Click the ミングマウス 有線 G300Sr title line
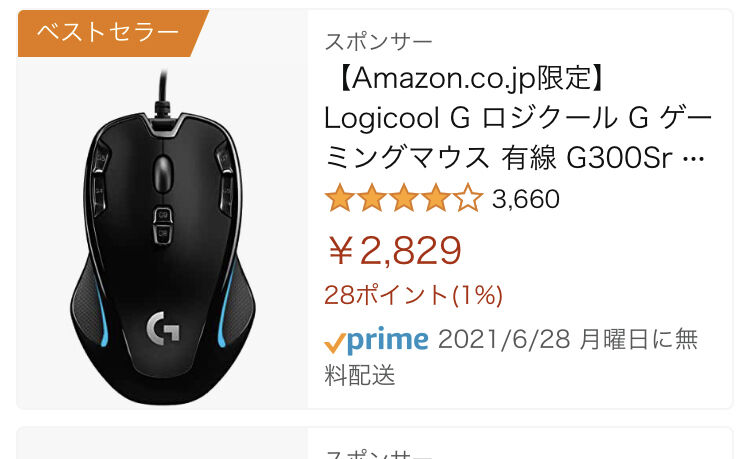The width and height of the screenshot is (750, 459). pos(514,158)
